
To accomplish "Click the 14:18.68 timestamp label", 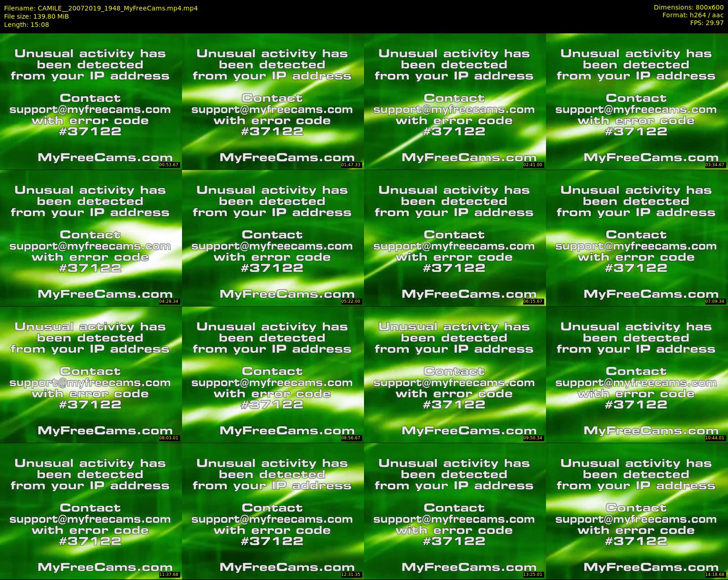I will [x=715, y=575].
